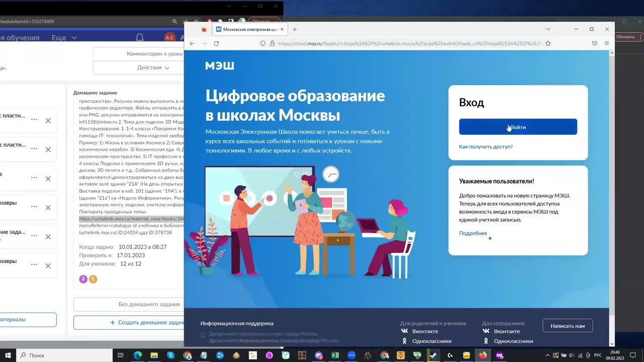Open the clock showing 20:48
This screenshot has width=644, height=362.
click(x=615, y=355)
